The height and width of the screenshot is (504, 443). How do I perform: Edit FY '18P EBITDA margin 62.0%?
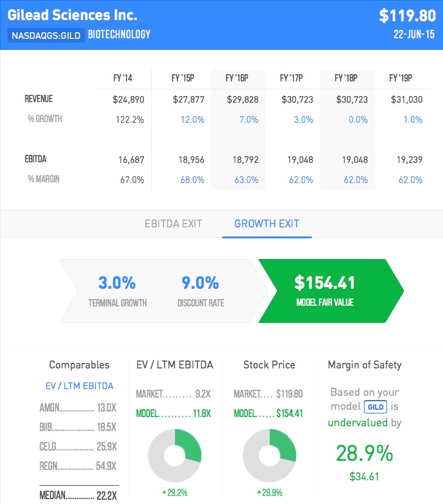355,180
